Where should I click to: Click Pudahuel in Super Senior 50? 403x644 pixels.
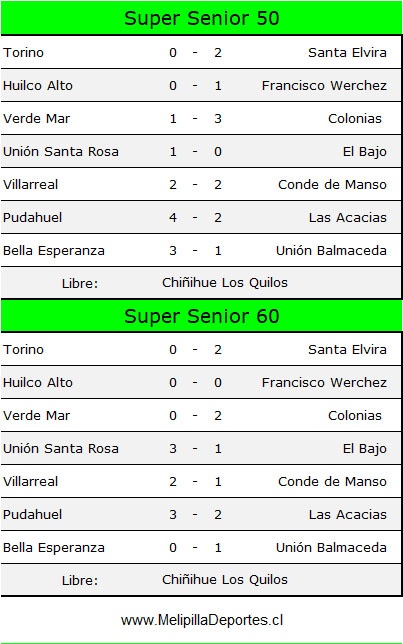coord(32,217)
